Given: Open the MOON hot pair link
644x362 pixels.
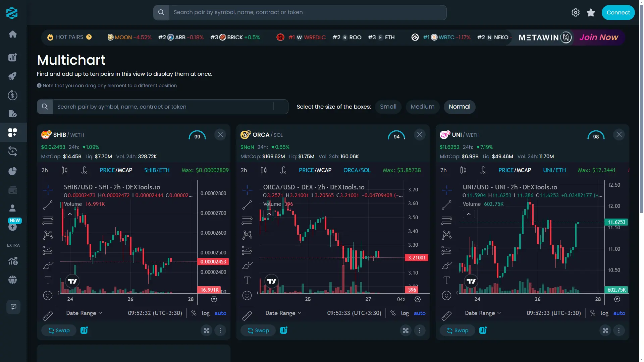Looking at the screenshot, I should 129,37.
